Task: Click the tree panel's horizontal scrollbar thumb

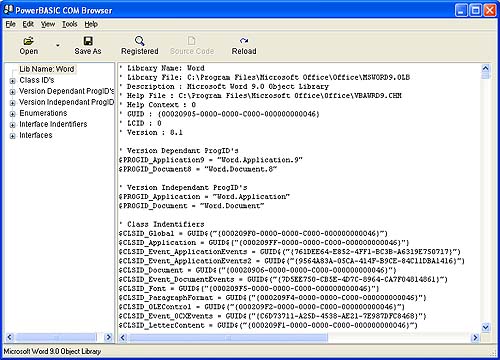Action: (x=56, y=337)
